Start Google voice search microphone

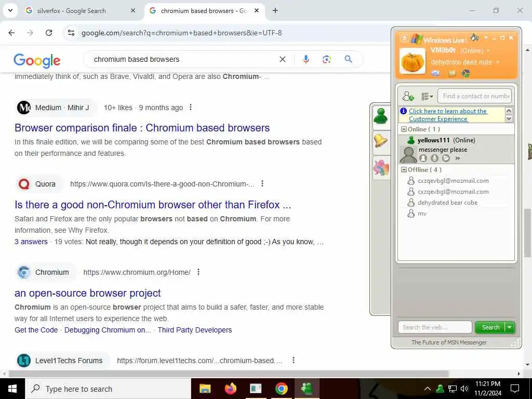305,59
